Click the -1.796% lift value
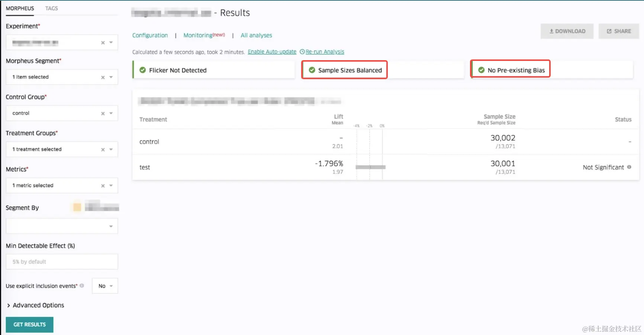The height and width of the screenshot is (335, 644). coord(329,163)
